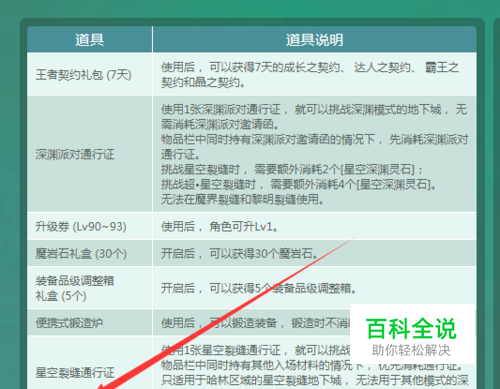Select the 魔岩石礼盒 (30个) item cell
Image resolution: width=500 pixels, height=389 pixels.
click(x=90, y=253)
